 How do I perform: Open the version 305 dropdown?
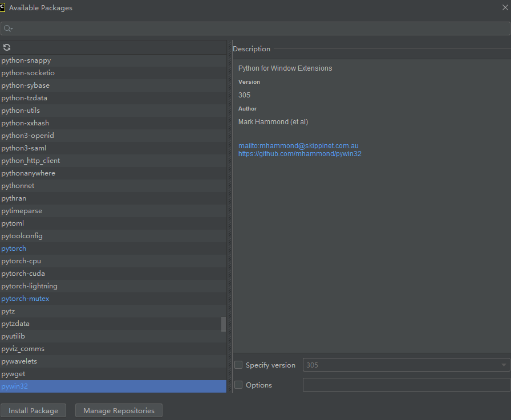point(406,365)
